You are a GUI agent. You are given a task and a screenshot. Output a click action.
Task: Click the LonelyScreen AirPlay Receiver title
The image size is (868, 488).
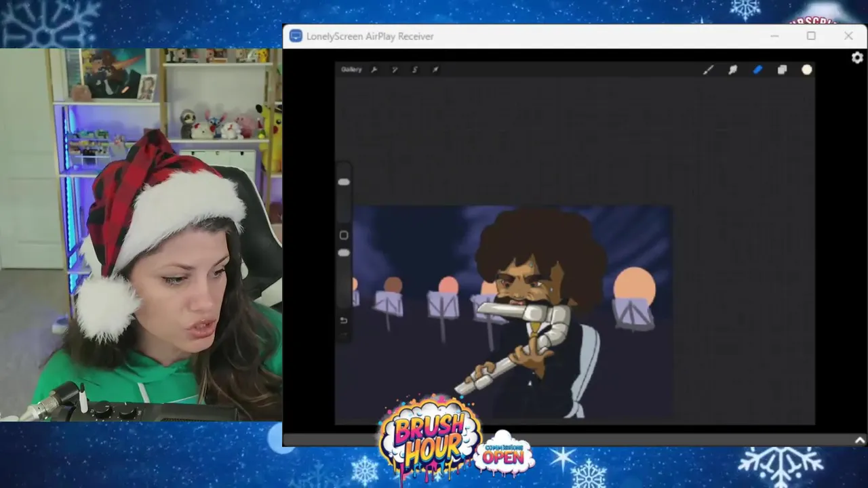pos(370,37)
